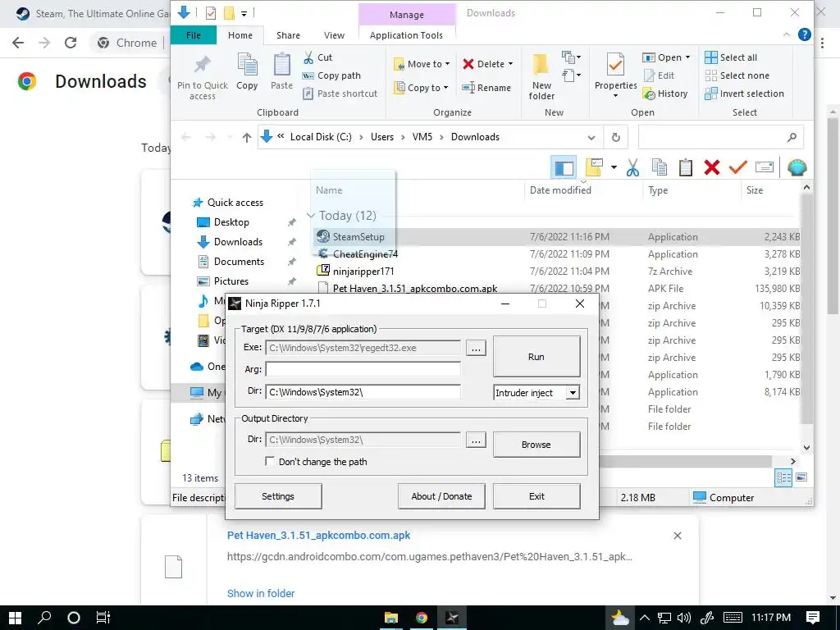Switch to the Home ribbon tab

point(240,35)
